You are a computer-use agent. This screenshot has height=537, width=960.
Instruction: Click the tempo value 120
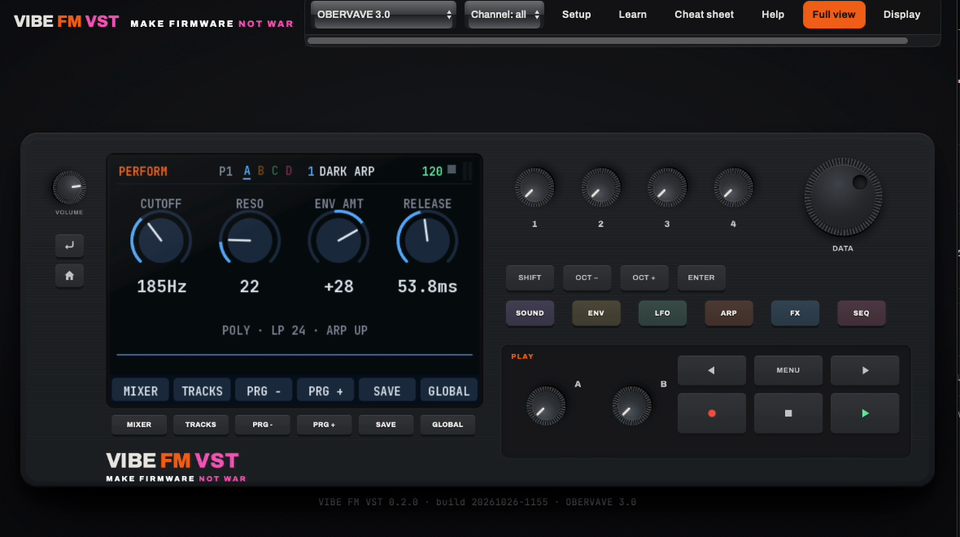pos(432,171)
